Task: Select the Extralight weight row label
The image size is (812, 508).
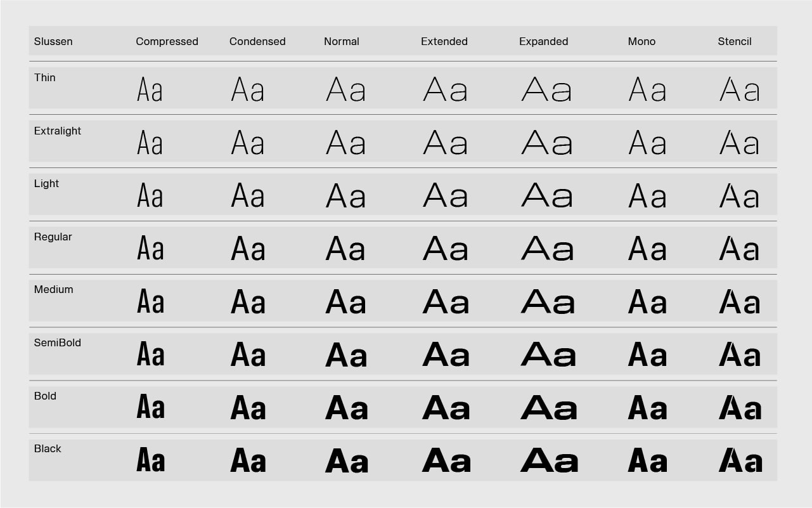Action: point(58,131)
